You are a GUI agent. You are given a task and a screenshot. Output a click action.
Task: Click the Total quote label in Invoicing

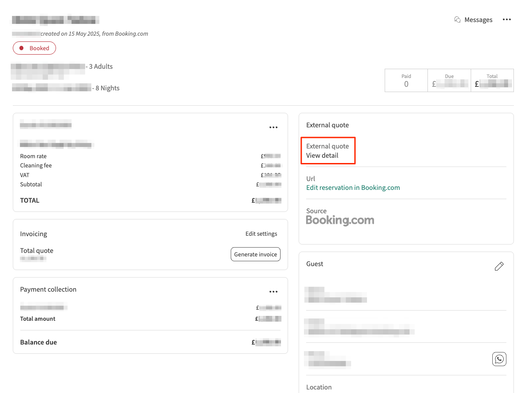point(37,251)
